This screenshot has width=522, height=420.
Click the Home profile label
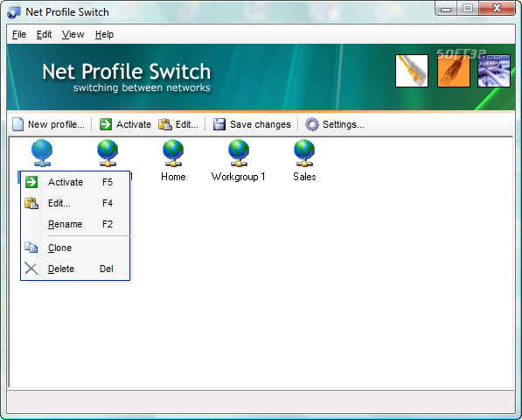[x=173, y=177]
